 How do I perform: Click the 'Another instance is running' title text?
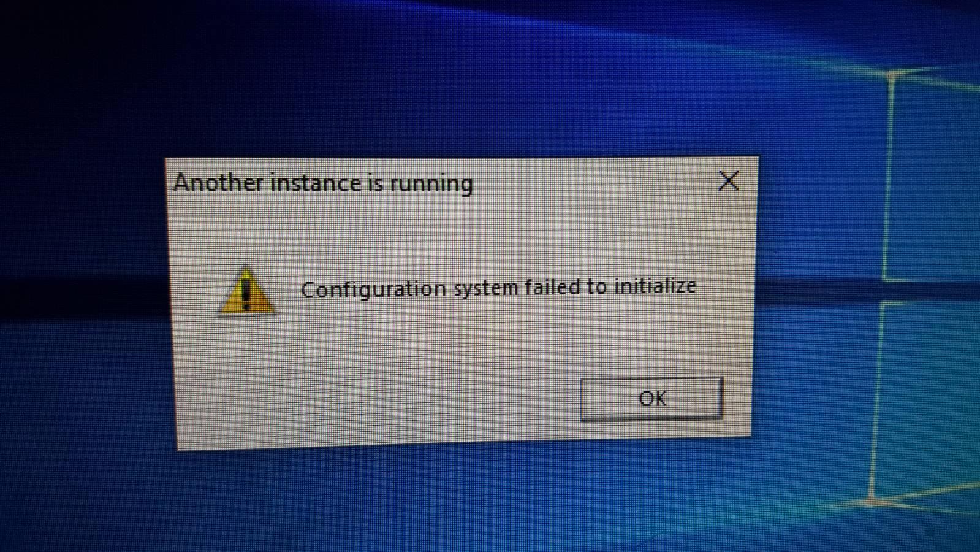click(323, 183)
